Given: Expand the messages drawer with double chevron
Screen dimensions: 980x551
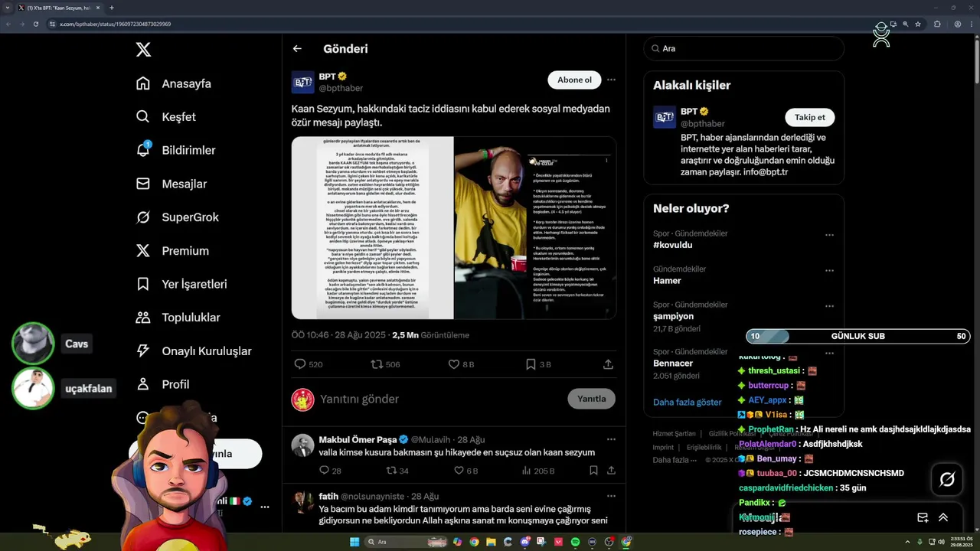Looking at the screenshot, I should click(943, 517).
